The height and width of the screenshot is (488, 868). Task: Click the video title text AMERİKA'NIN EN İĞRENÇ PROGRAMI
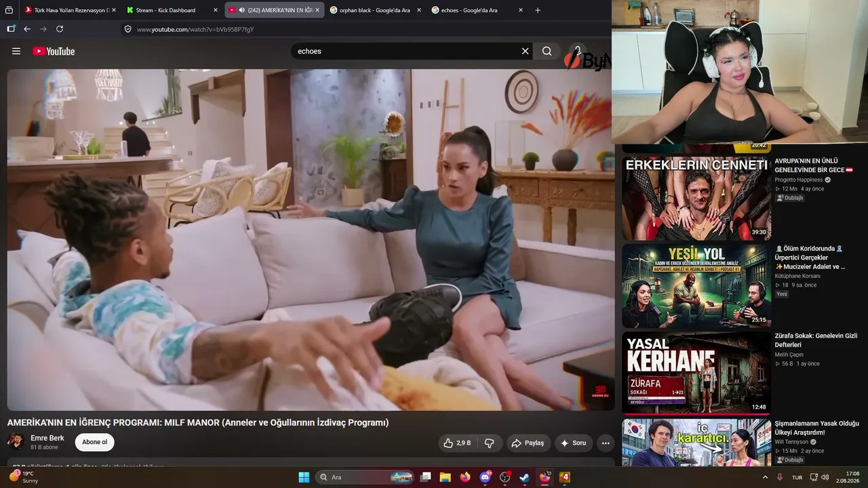click(x=197, y=422)
